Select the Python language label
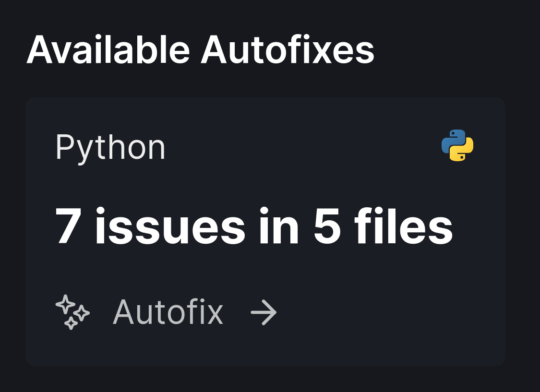540x392 pixels. [111, 146]
